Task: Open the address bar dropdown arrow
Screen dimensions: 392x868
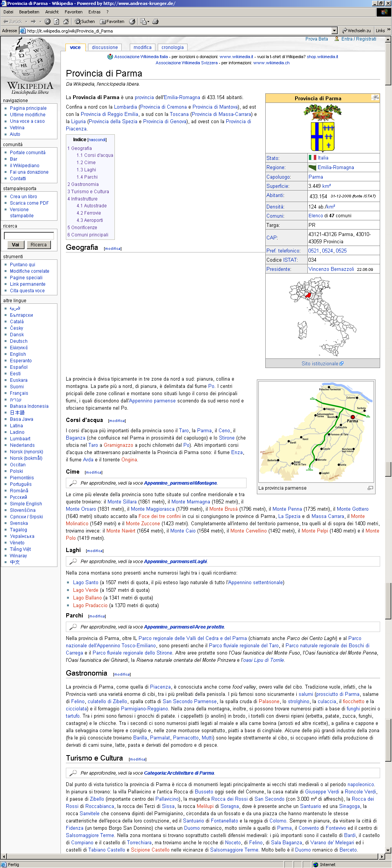Action: click(x=334, y=31)
